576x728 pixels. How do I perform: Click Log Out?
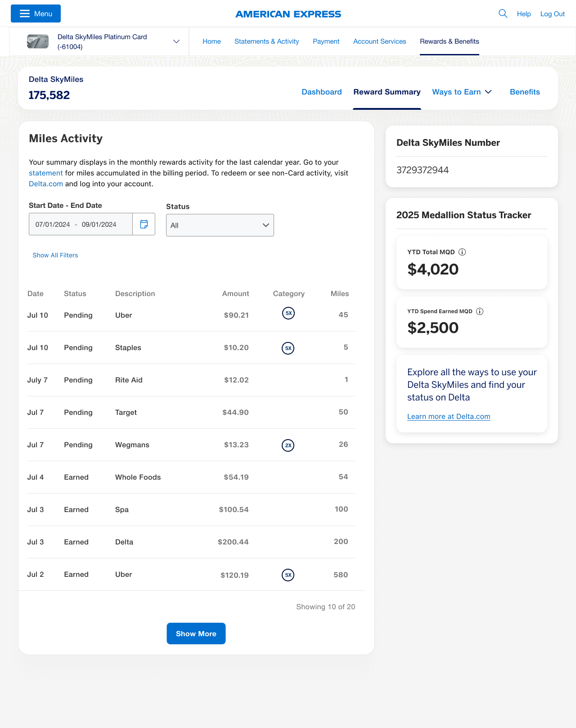(553, 14)
